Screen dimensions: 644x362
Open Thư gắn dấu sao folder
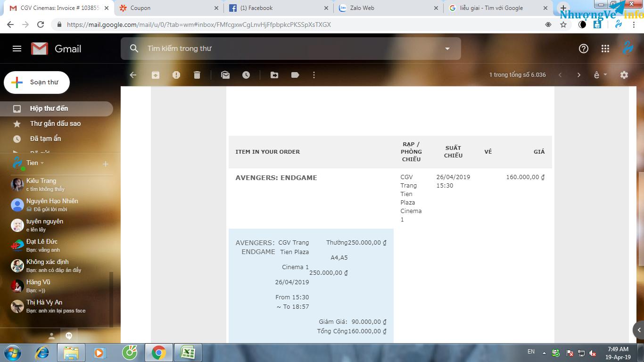(x=57, y=123)
